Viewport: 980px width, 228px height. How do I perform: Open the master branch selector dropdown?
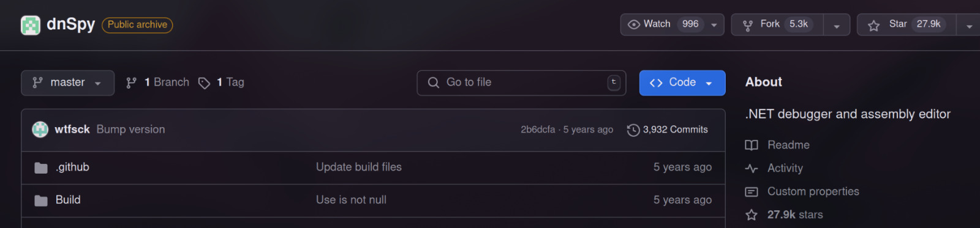point(68,83)
